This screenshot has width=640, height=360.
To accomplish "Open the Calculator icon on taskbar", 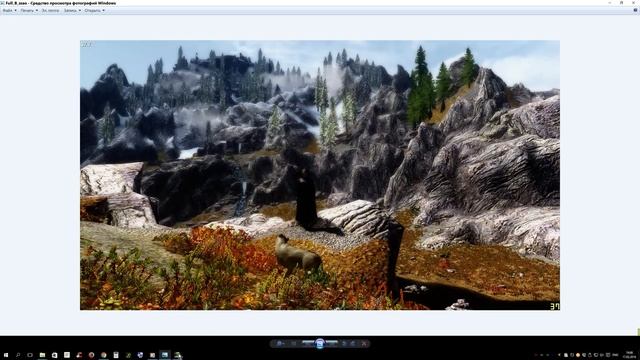I will point(116,355).
